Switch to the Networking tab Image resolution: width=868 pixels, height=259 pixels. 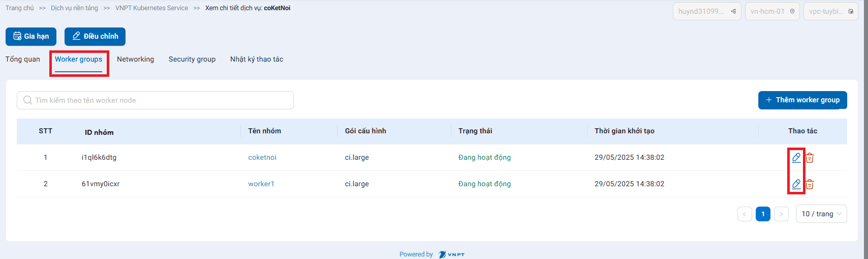(135, 59)
